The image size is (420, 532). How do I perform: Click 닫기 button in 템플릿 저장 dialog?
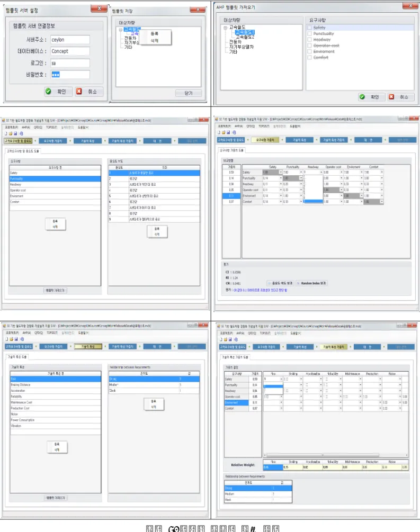[189, 93]
